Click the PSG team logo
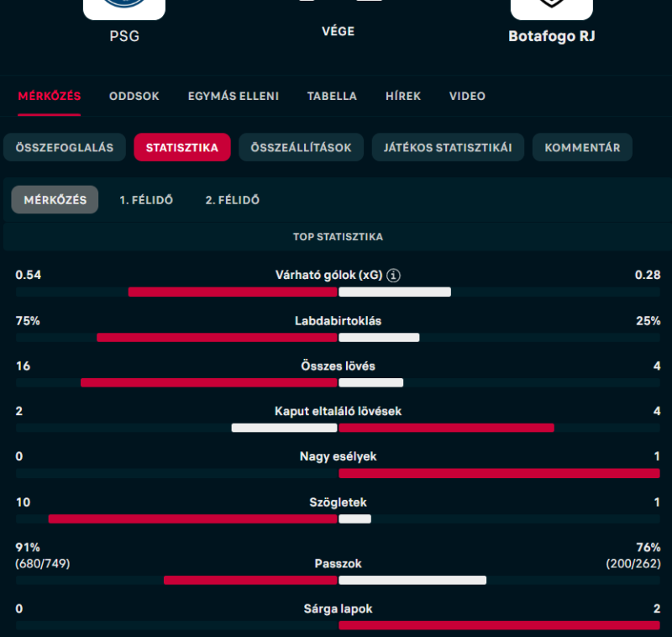This screenshot has height=637, width=672. click(124, 9)
